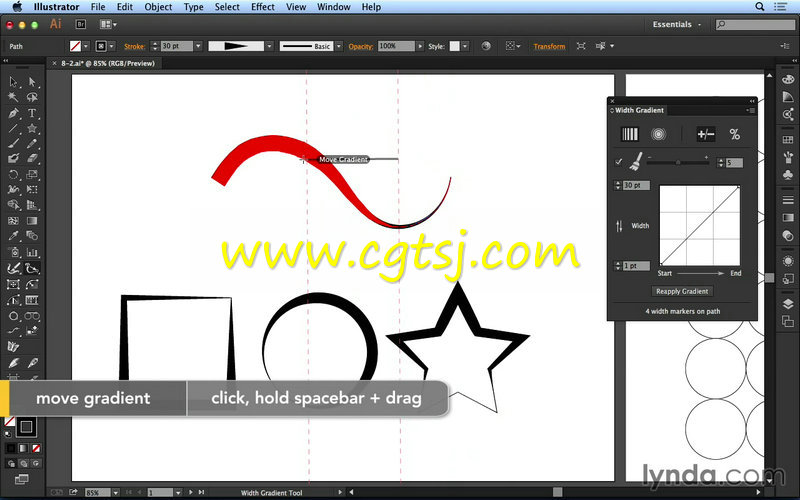Open the Object menu
This screenshot has height=500, width=800.
click(158, 7)
